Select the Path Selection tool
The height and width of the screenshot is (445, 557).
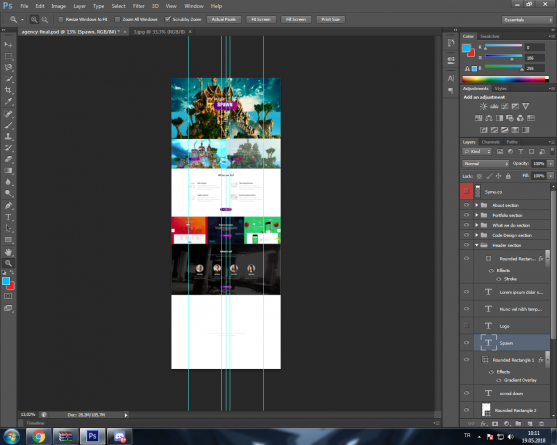8,228
